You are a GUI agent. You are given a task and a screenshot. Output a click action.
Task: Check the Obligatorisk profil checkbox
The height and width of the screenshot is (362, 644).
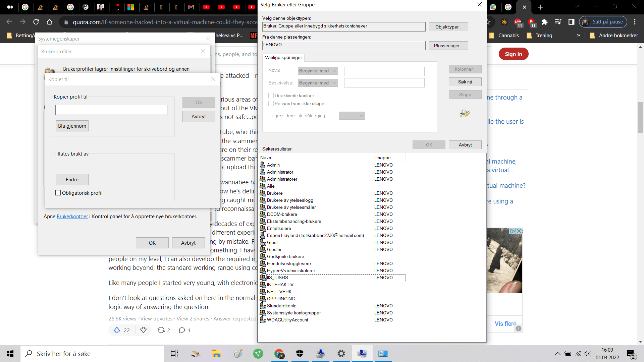[58, 193]
